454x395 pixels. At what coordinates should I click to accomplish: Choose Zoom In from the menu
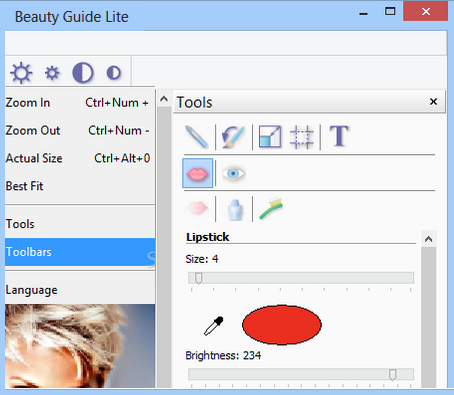point(80,103)
